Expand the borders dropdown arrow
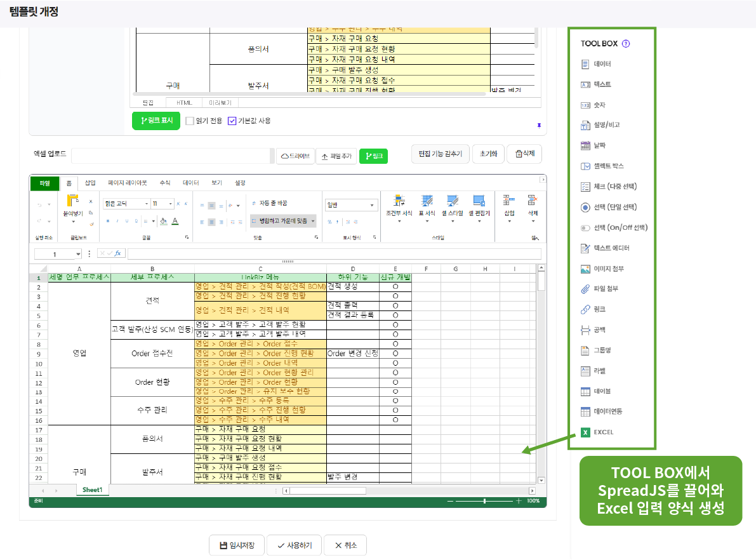This screenshot has width=756, height=560. pos(154,222)
